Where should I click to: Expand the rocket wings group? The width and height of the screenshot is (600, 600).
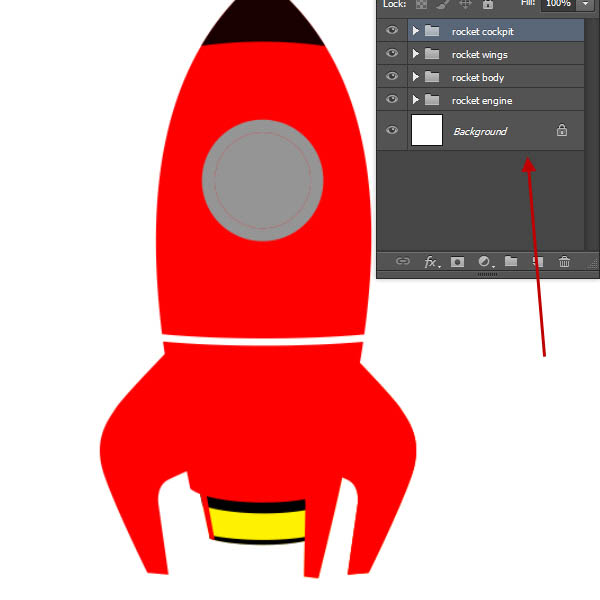pyautogui.click(x=416, y=54)
